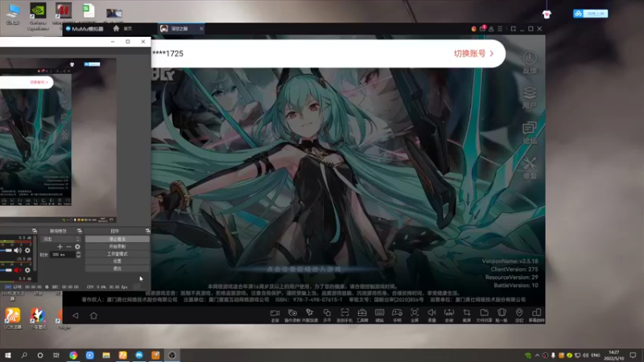Open settings gear of first OBS audio channel
Image resolution: width=644 pixels, height=362 pixels.
[x=27, y=250]
